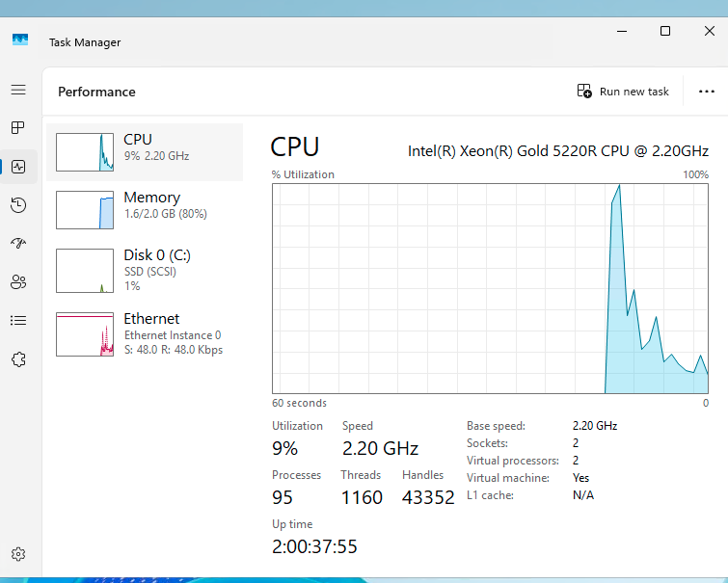Click the Performance page heading
The height and width of the screenshot is (583, 728).
96,92
